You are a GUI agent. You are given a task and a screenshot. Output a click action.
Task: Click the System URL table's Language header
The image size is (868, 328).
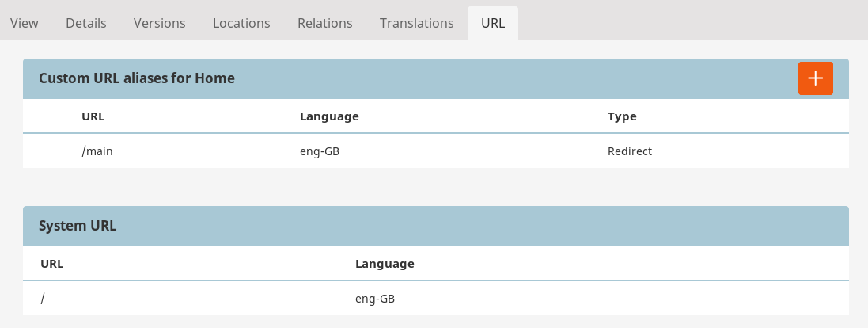385,263
